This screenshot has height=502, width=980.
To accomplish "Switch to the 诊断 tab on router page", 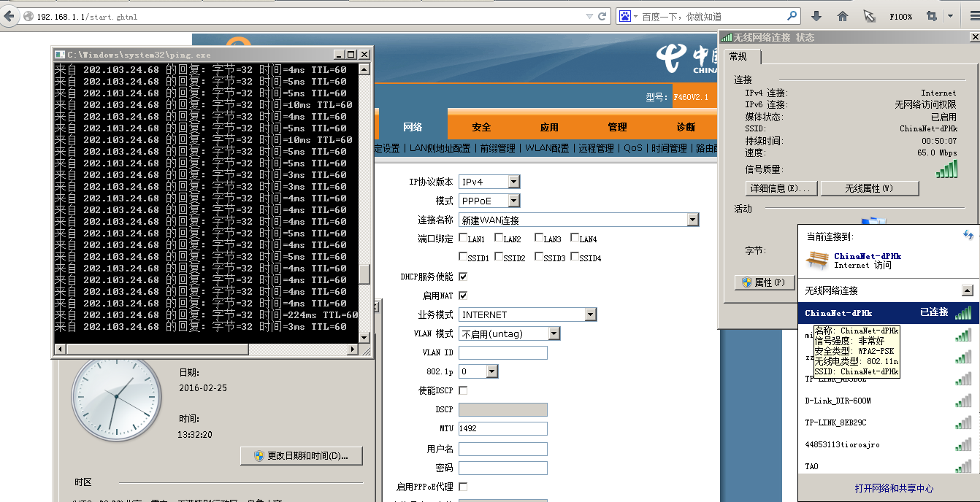I will 686,127.
